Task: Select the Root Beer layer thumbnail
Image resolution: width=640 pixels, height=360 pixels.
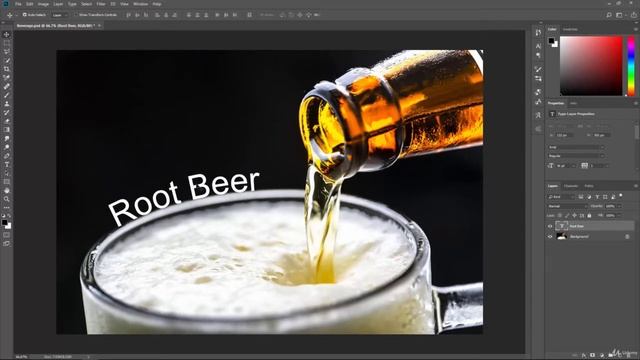Action: [x=562, y=226]
